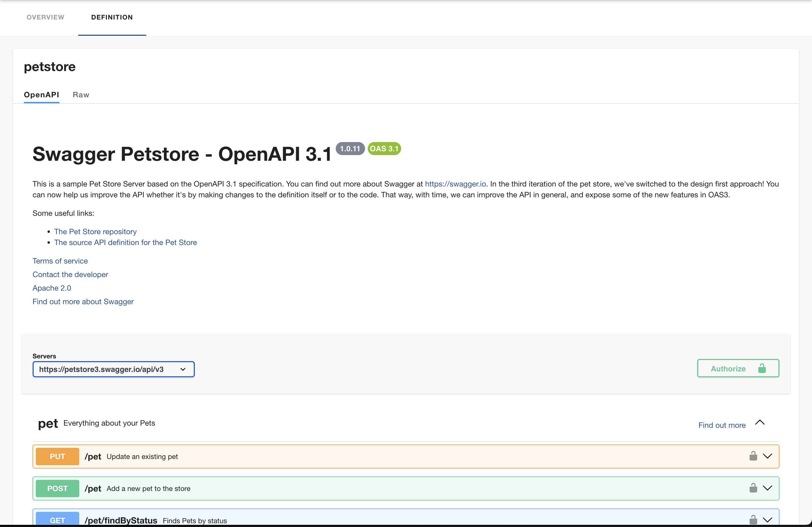This screenshot has width=812, height=527.
Task: Open the Apache 2.0 license link
Action: (x=52, y=288)
